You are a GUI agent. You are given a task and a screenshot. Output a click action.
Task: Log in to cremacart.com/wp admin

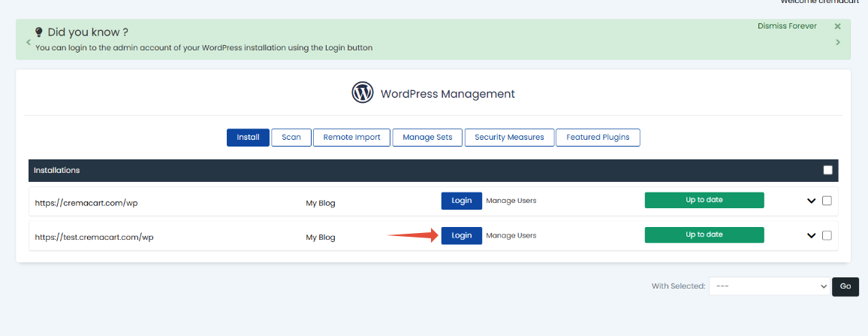(461, 201)
